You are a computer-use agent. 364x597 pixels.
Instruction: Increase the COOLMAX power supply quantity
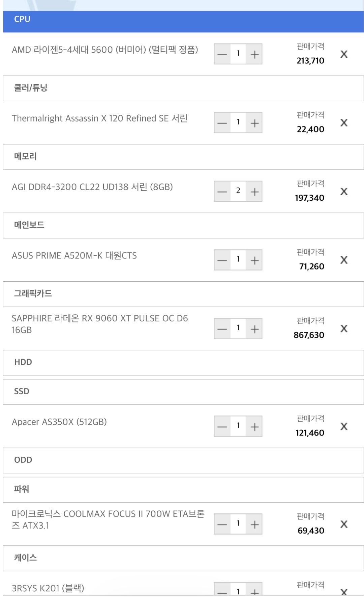(x=254, y=524)
